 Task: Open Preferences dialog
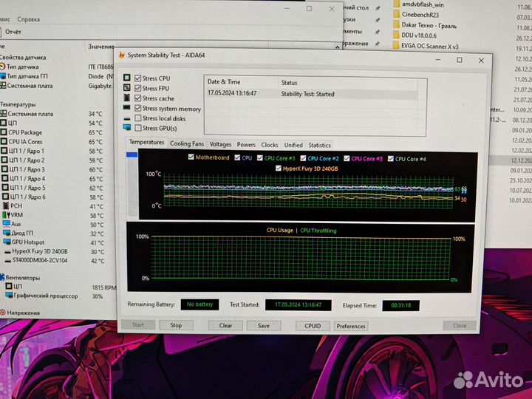[x=351, y=327]
